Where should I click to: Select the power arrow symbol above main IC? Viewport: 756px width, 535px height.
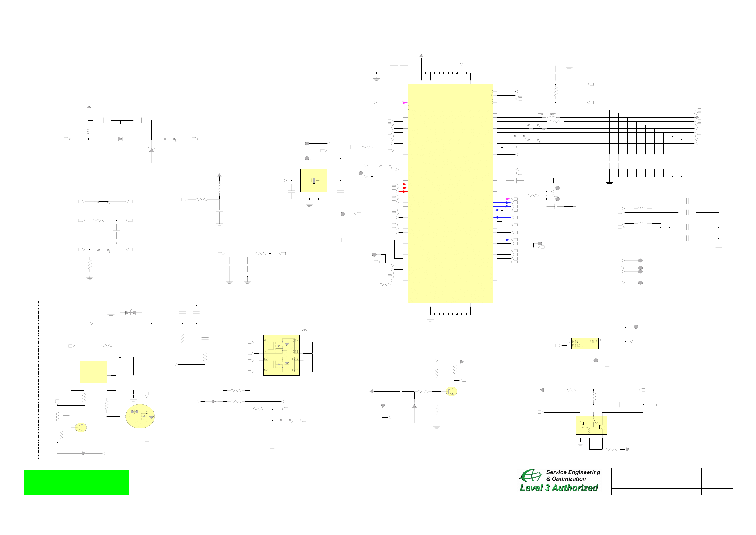pos(421,56)
